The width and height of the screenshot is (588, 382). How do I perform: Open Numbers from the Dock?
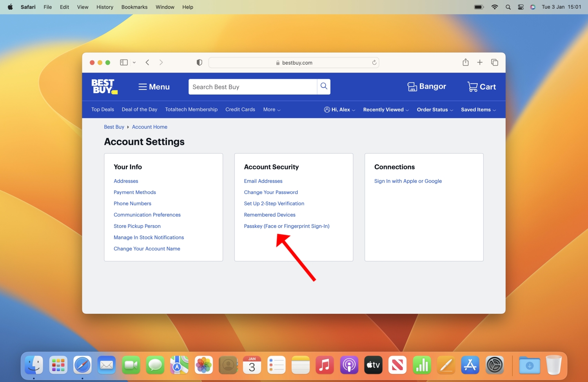(422, 365)
